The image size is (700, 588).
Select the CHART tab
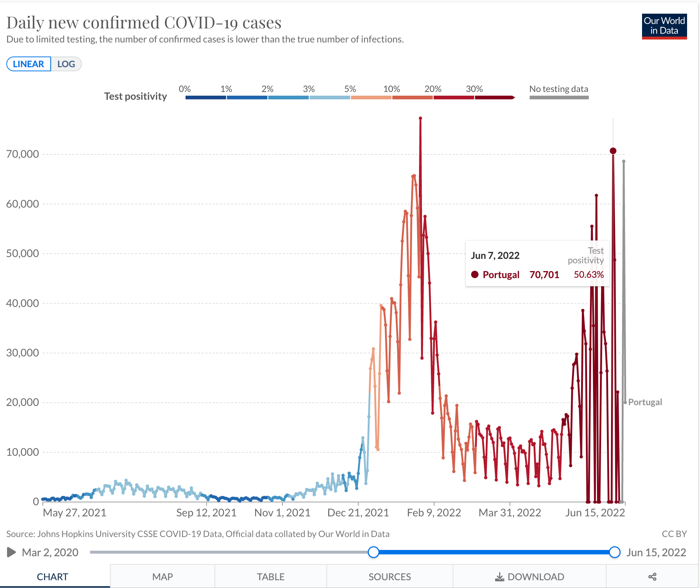pyautogui.click(x=52, y=577)
